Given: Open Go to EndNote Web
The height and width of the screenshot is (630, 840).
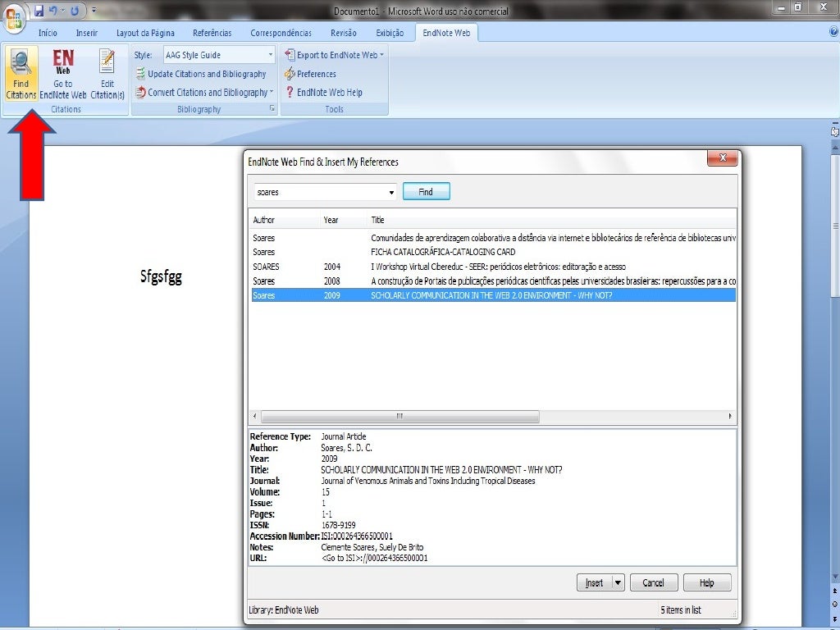Looking at the screenshot, I should (x=63, y=74).
